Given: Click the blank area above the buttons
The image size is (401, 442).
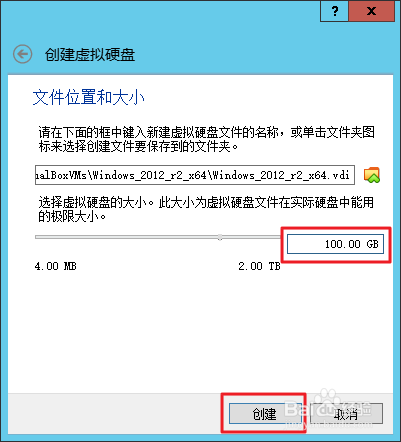Looking at the screenshot, I should point(200,333).
